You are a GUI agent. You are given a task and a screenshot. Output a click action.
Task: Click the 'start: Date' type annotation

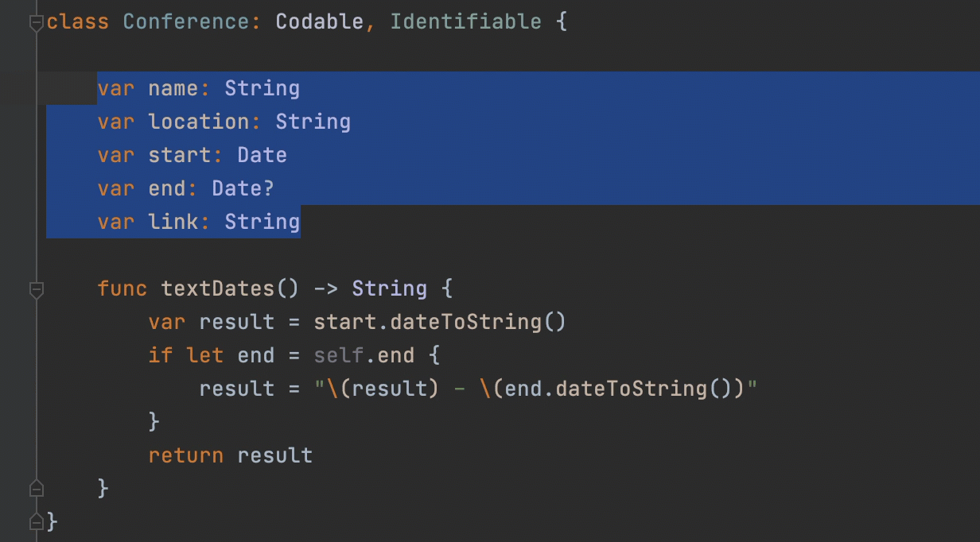point(262,155)
